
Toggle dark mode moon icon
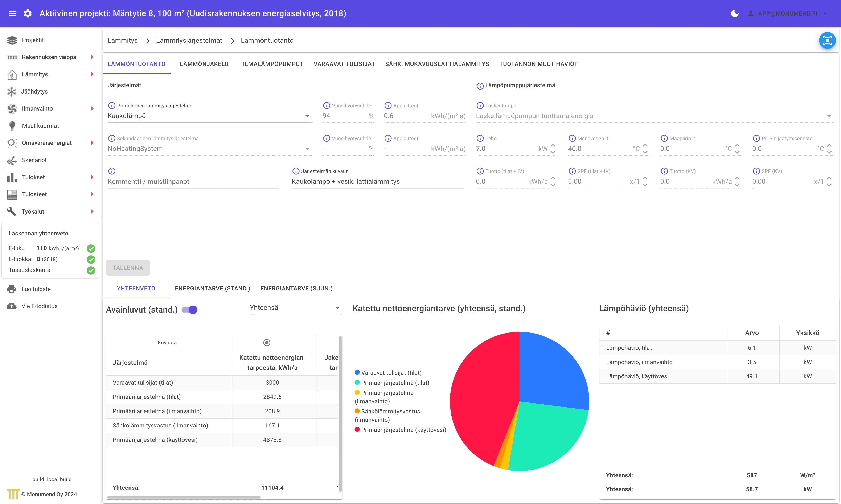tap(734, 14)
